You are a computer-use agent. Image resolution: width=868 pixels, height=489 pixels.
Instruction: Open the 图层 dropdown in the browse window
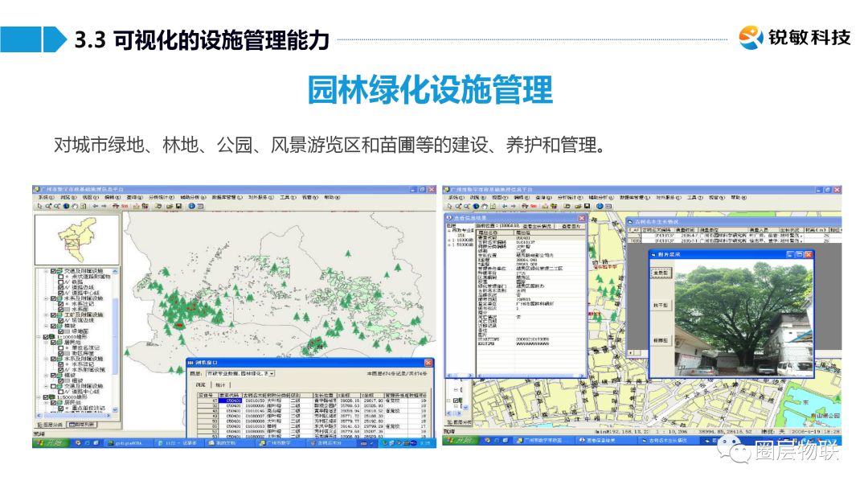tap(272, 374)
